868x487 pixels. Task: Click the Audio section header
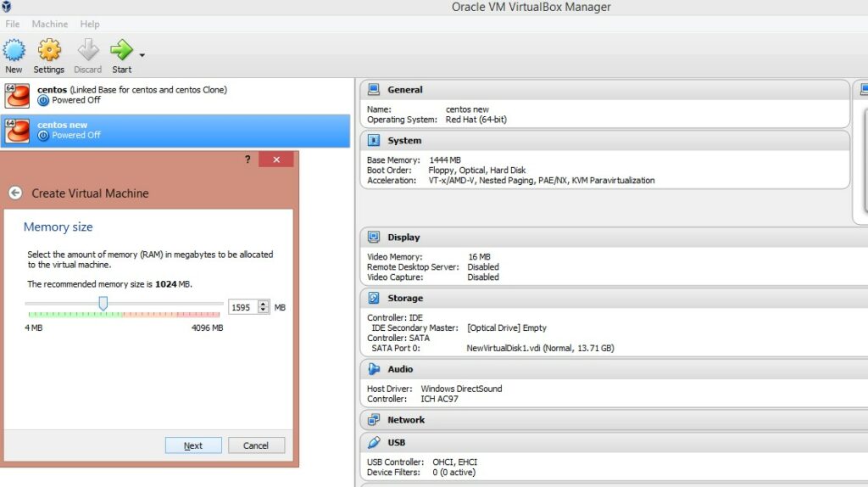coord(614,369)
